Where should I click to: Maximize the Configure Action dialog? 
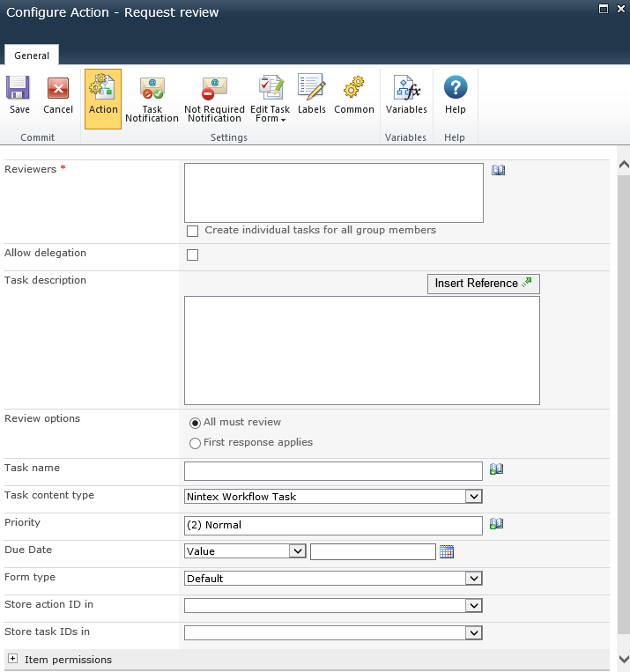(604, 9)
